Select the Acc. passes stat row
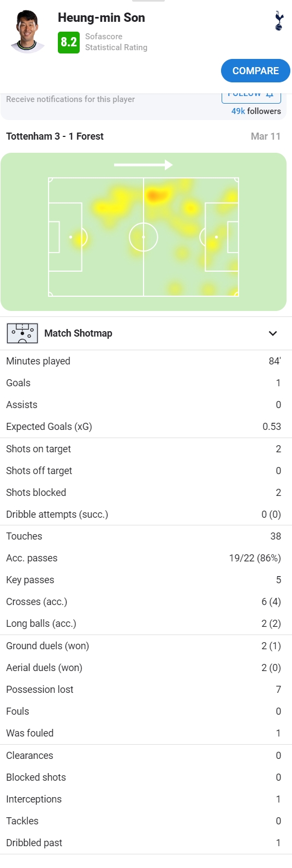Screen dimensions: 292x868 coord(146,558)
